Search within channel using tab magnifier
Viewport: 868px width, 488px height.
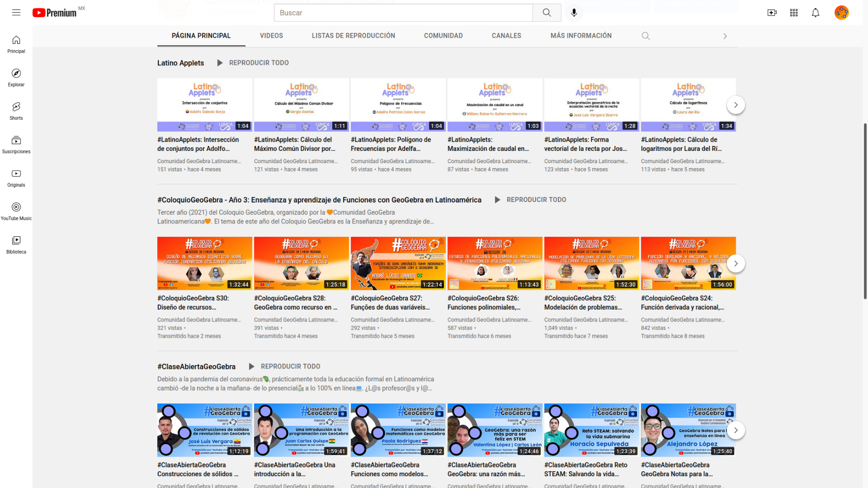click(x=645, y=36)
